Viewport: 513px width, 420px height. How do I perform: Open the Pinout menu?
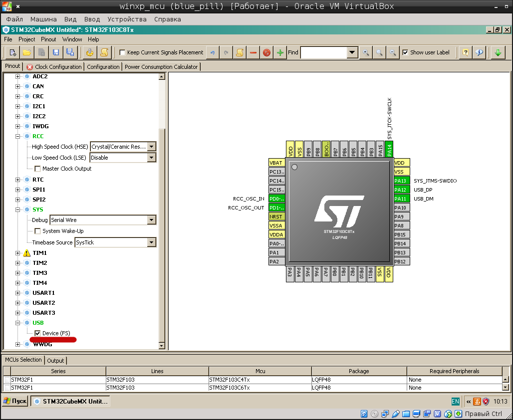click(48, 39)
